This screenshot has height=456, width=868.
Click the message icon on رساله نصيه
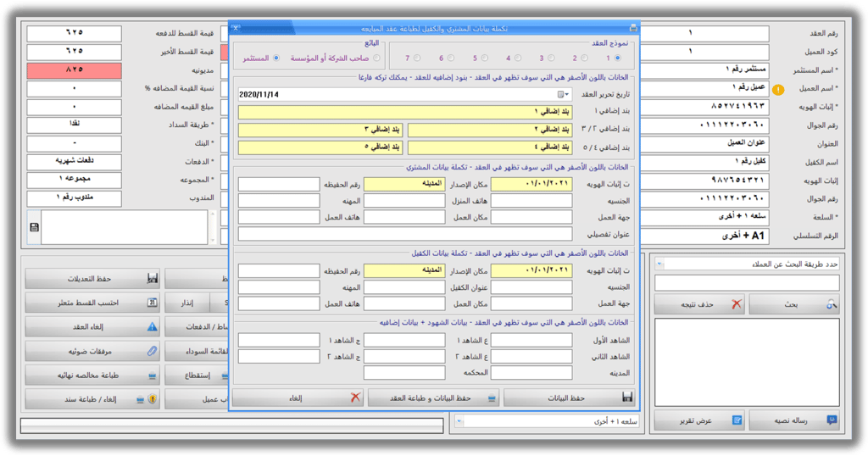(832, 420)
